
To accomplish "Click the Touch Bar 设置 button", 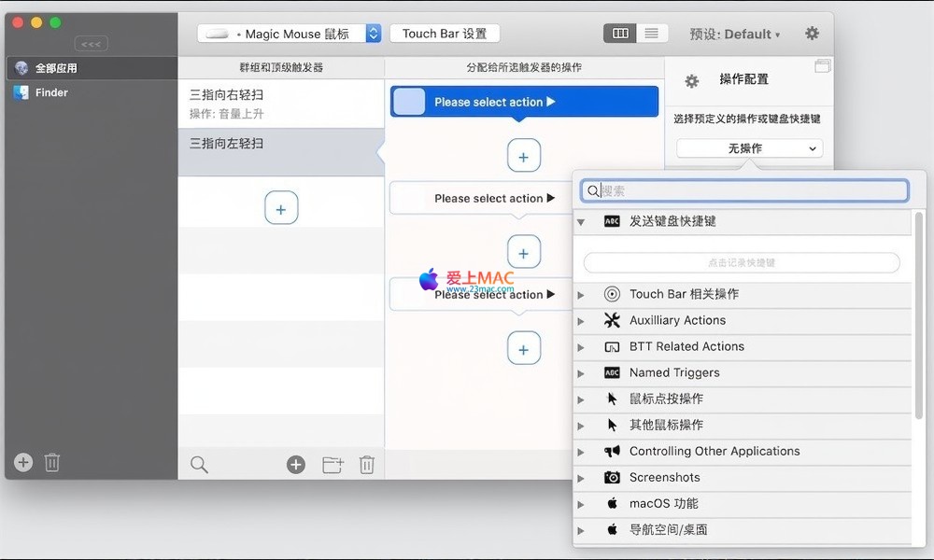I will tap(445, 34).
